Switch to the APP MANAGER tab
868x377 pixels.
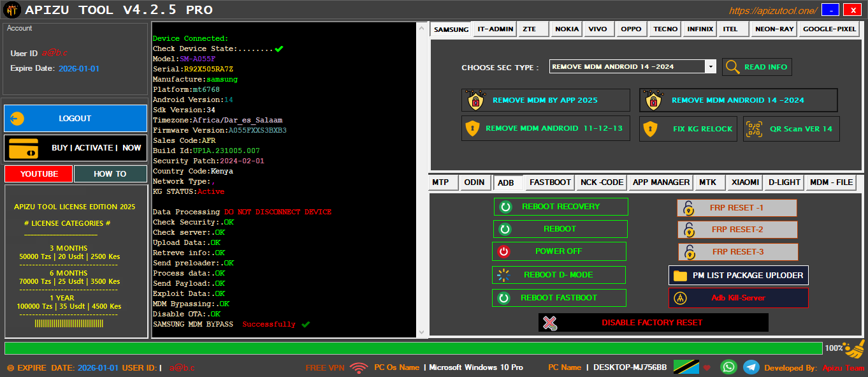[x=661, y=182]
